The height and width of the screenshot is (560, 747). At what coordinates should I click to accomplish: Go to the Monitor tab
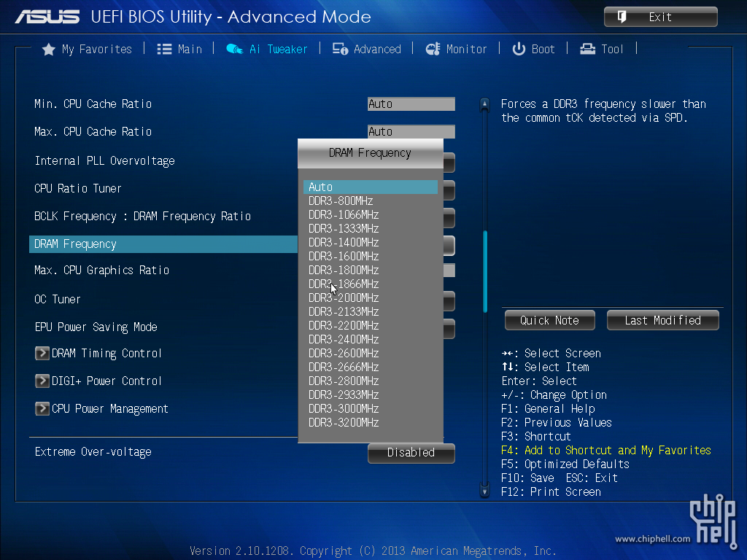click(x=456, y=49)
